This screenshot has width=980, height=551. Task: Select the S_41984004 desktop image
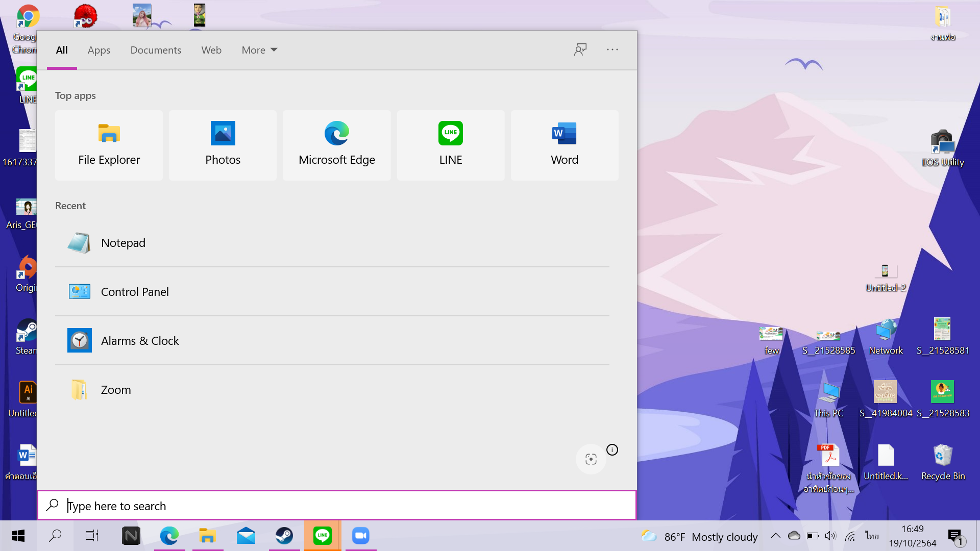coord(886,399)
